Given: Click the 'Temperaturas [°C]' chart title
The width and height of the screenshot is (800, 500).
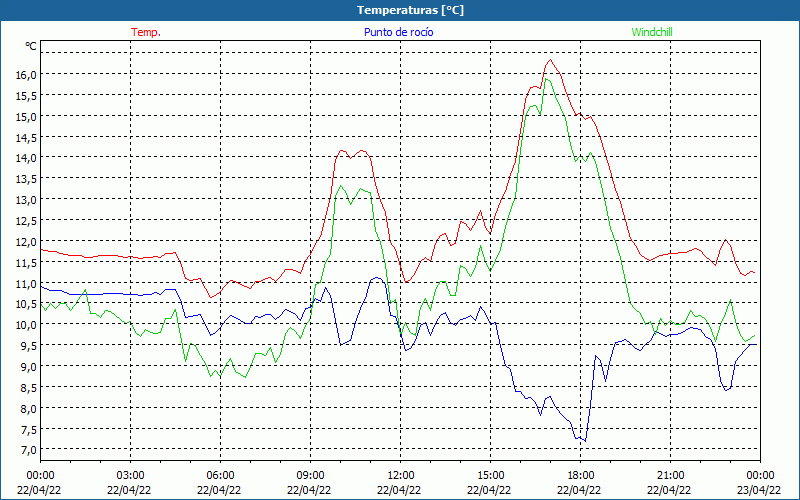Looking at the screenshot, I should (410, 10).
